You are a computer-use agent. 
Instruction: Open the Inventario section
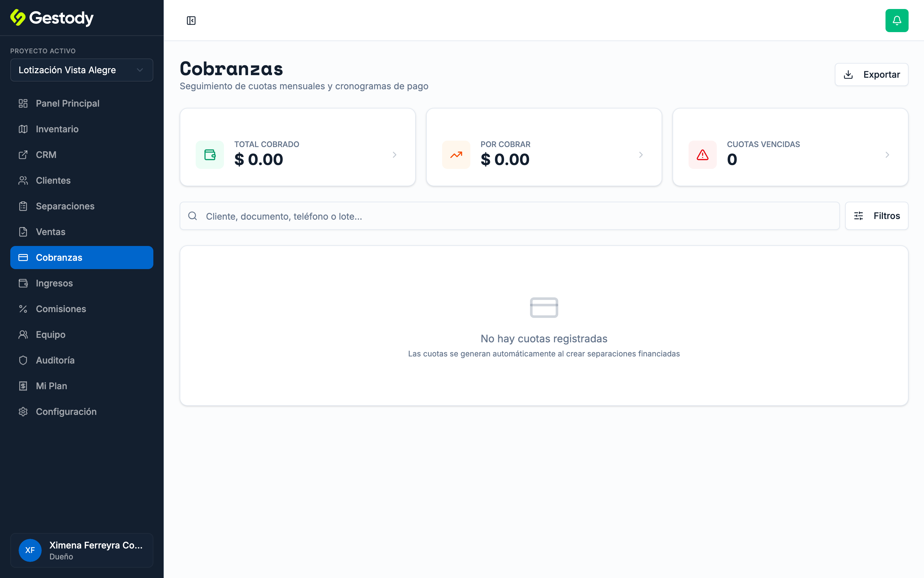tap(82, 129)
